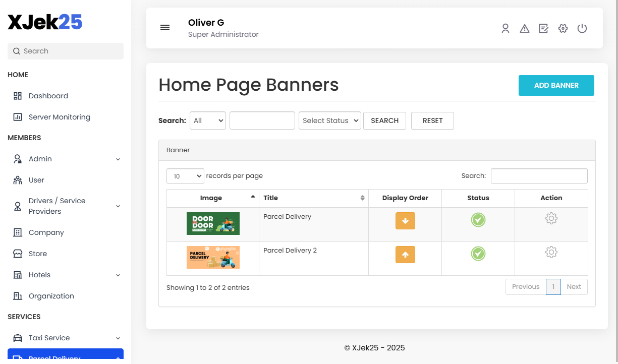Open the settings gear in the header

click(563, 28)
